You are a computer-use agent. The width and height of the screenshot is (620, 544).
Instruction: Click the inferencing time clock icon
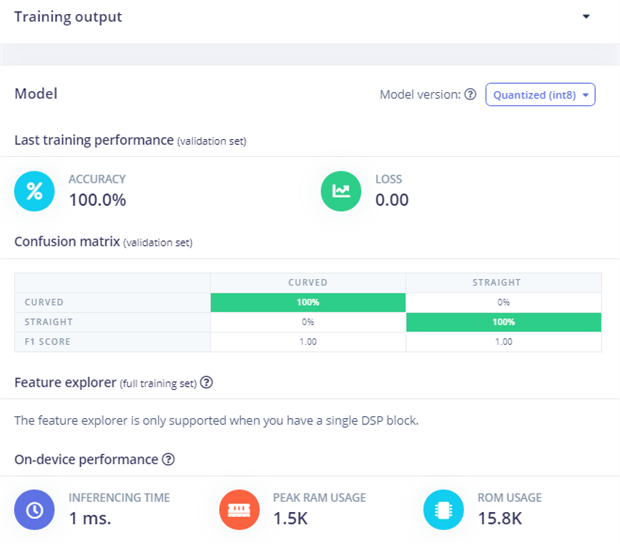[x=35, y=509]
